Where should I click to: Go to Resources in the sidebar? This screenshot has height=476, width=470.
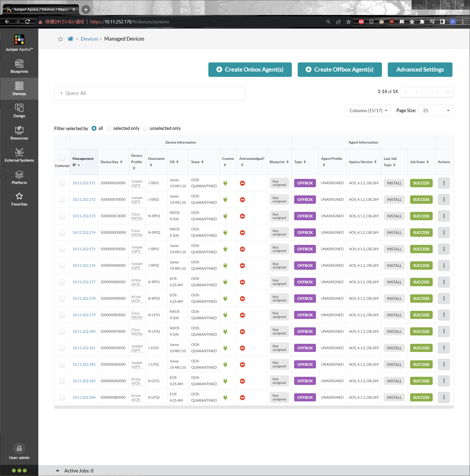[19, 133]
